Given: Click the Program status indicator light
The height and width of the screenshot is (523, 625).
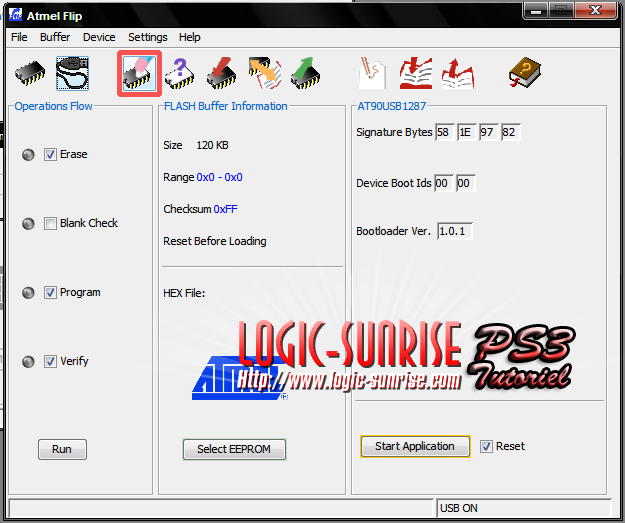Looking at the screenshot, I should click(x=28, y=293).
